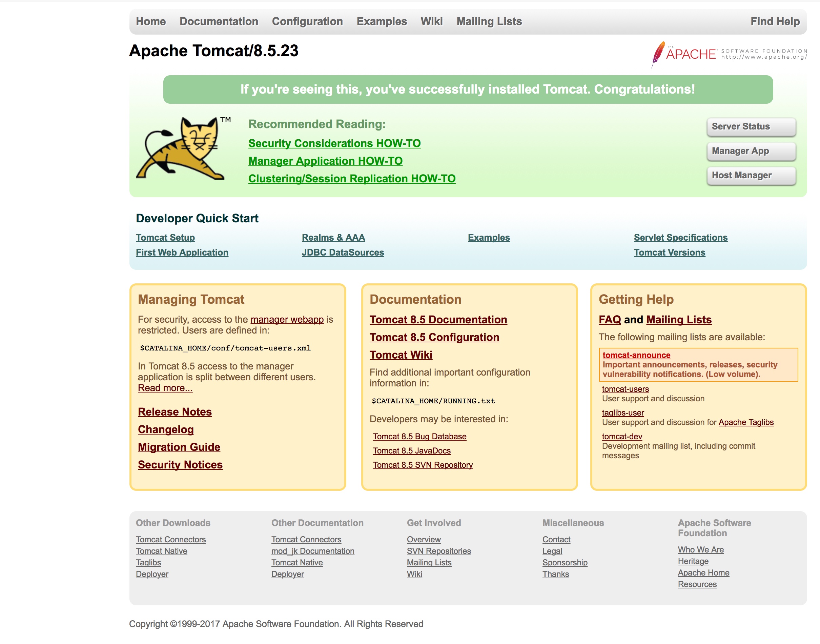This screenshot has height=644, width=820.
Task: Click the Thanks footer link
Action: [556, 574]
